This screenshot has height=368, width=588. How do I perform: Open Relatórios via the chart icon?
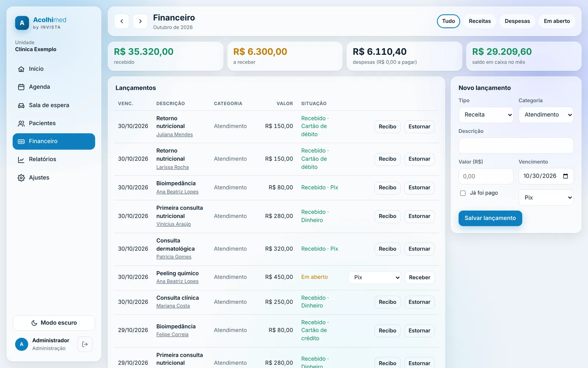[21, 160]
